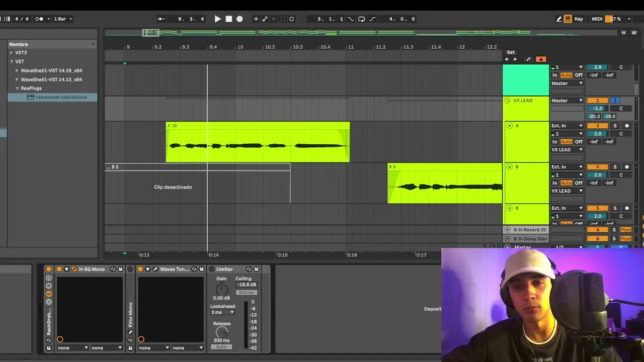
Task: Toggle the Loop switch in the transport
Action: point(361,19)
